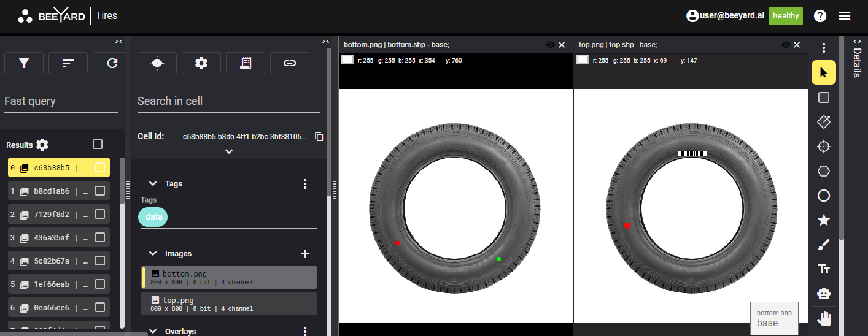Add a new image with plus icon
This screenshot has width=868, height=336.
pos(305,254)
